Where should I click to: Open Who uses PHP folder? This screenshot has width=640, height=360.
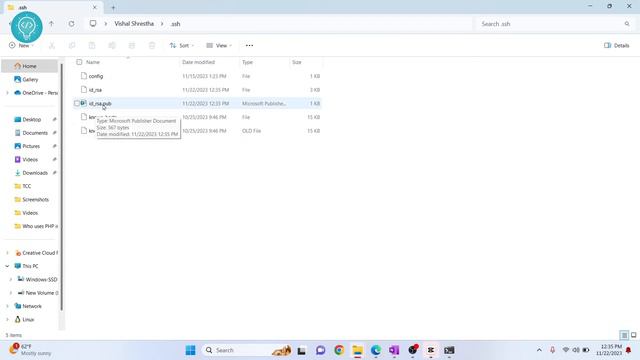pyautogui.click(x=40, y=226)
